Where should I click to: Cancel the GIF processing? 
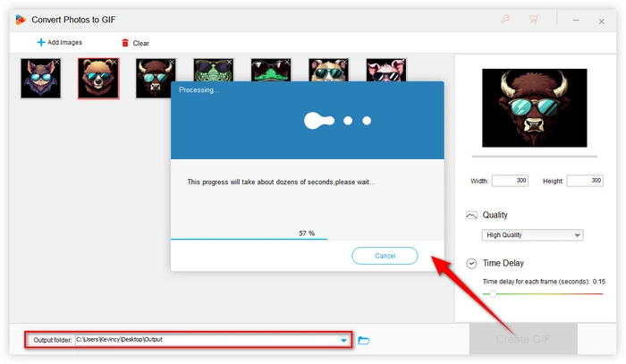385,256
